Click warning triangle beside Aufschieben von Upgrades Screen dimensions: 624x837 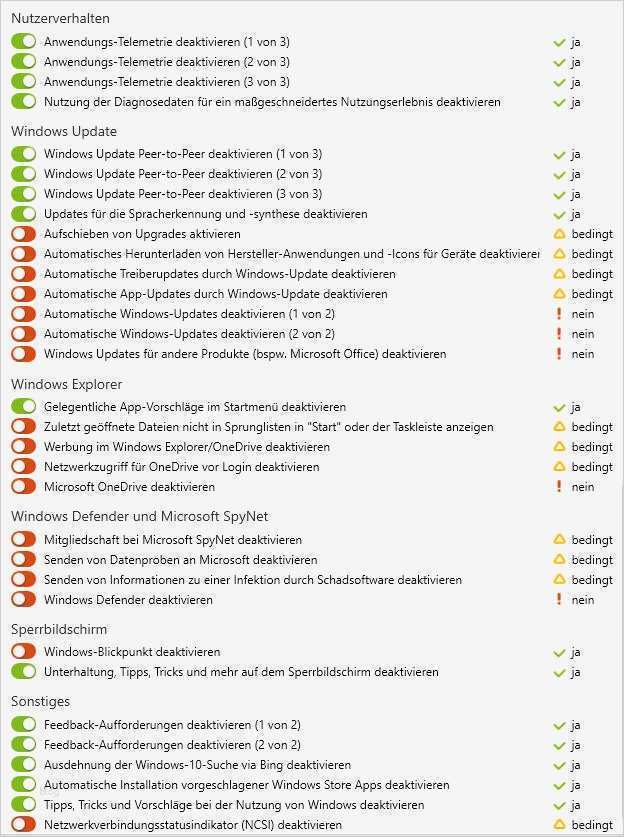(x=560, y=234)
